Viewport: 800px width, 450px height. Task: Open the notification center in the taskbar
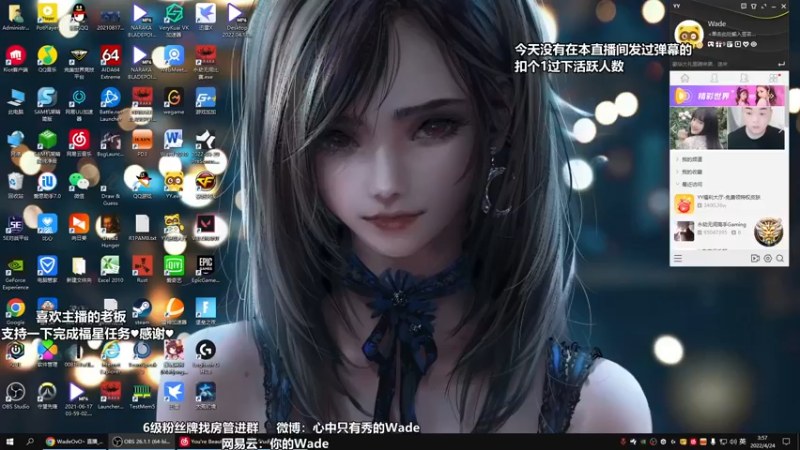tap(786, 441)
